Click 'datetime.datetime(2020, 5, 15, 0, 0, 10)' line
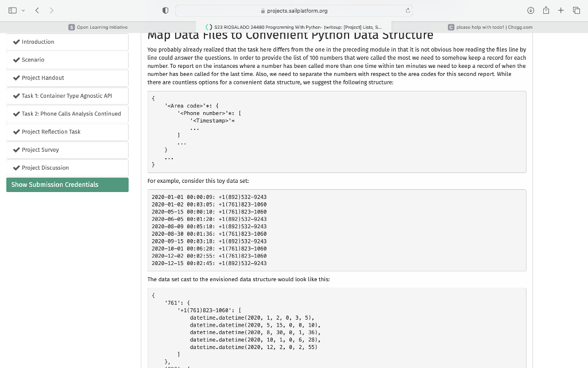Viewport: 588px width, 368px height. (x=255, y=325)
